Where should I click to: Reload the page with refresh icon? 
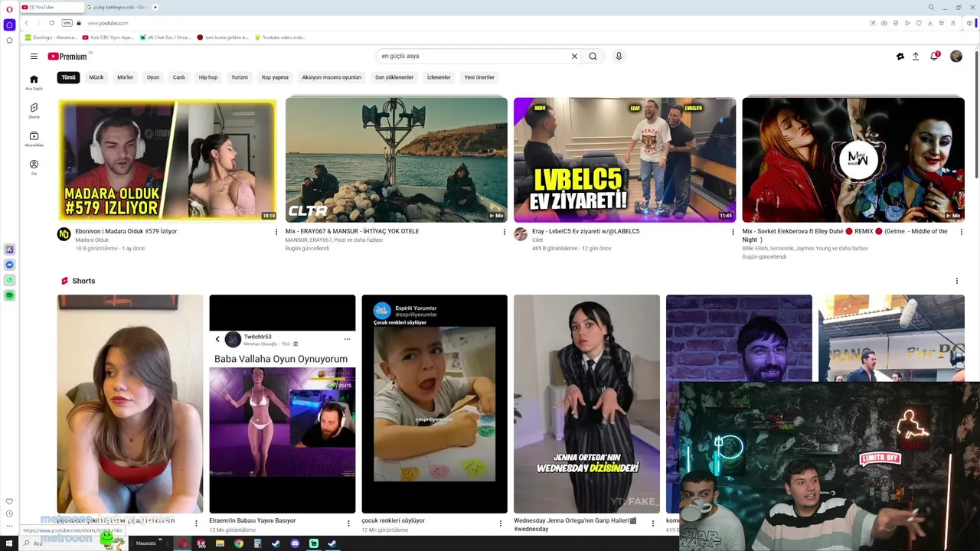point(51,23)
